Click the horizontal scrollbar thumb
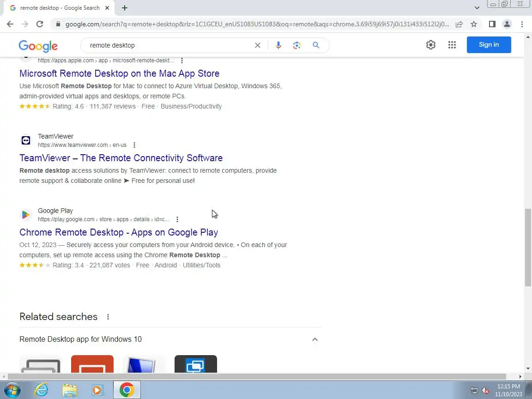 point(257,376)
